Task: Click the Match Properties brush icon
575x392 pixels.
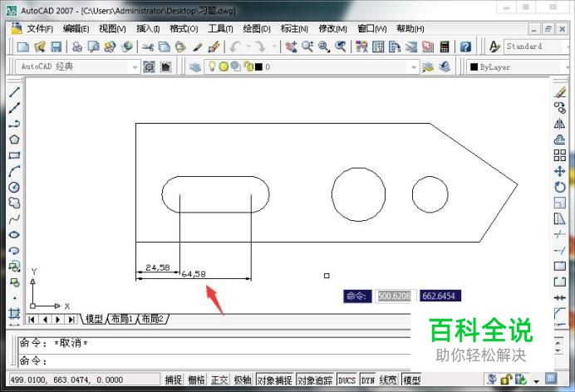Action: point(197,47)
